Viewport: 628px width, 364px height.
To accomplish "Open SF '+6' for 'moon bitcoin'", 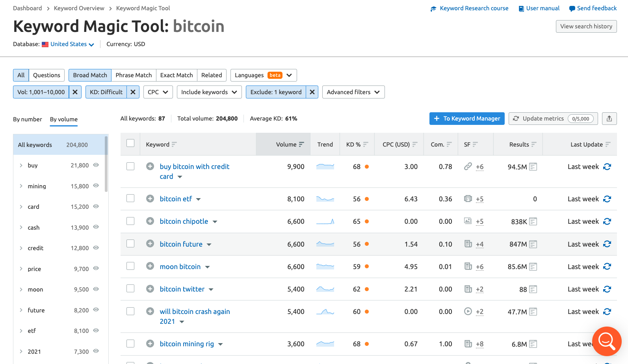I will [x=479, y=267].
